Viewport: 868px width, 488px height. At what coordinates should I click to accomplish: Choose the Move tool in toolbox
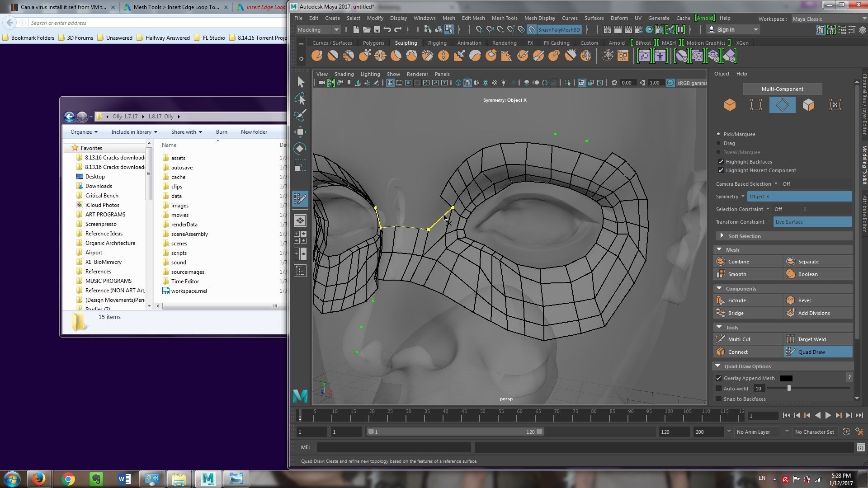[300, 132]
